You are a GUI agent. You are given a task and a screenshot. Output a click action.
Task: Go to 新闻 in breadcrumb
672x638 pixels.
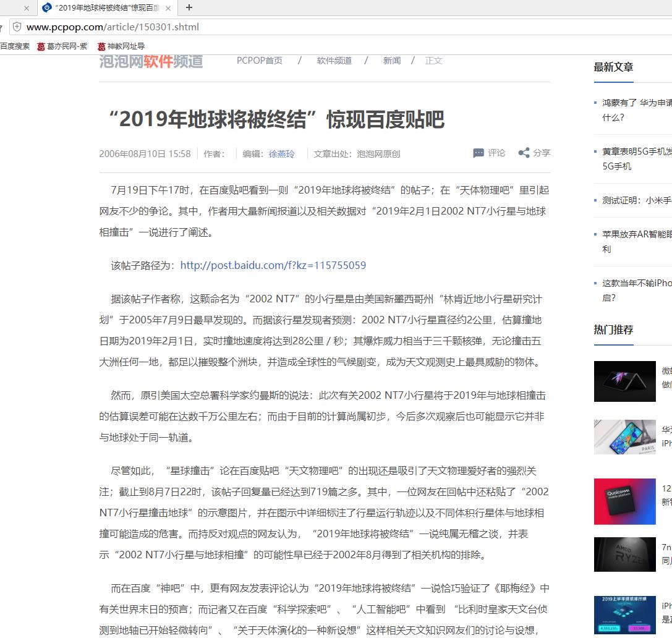(392, 61)
